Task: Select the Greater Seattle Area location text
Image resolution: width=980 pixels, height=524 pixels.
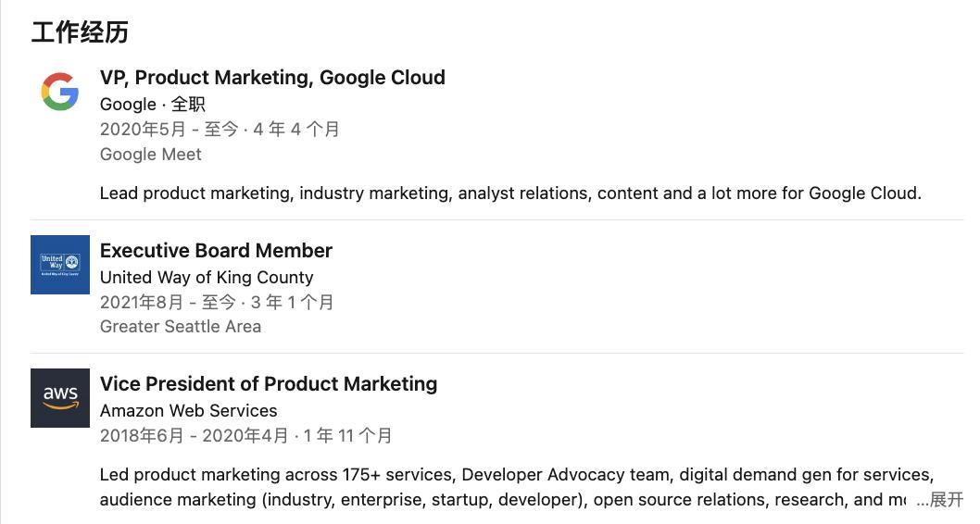Action: pyautogui.click(x=181, y=327)
